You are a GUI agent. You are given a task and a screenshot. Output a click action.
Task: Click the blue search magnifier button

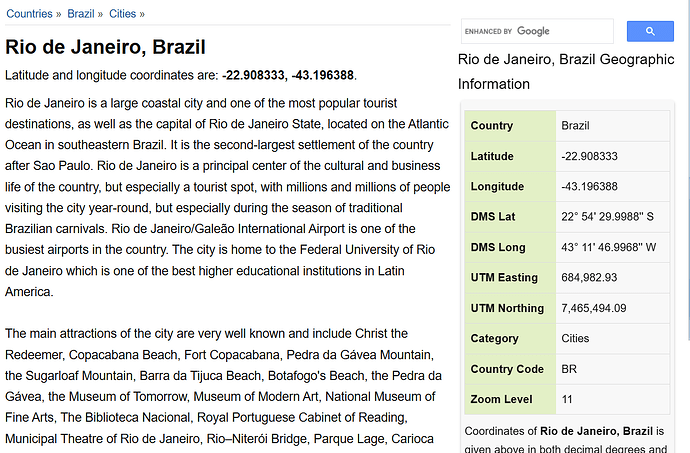tap(650, 31)
